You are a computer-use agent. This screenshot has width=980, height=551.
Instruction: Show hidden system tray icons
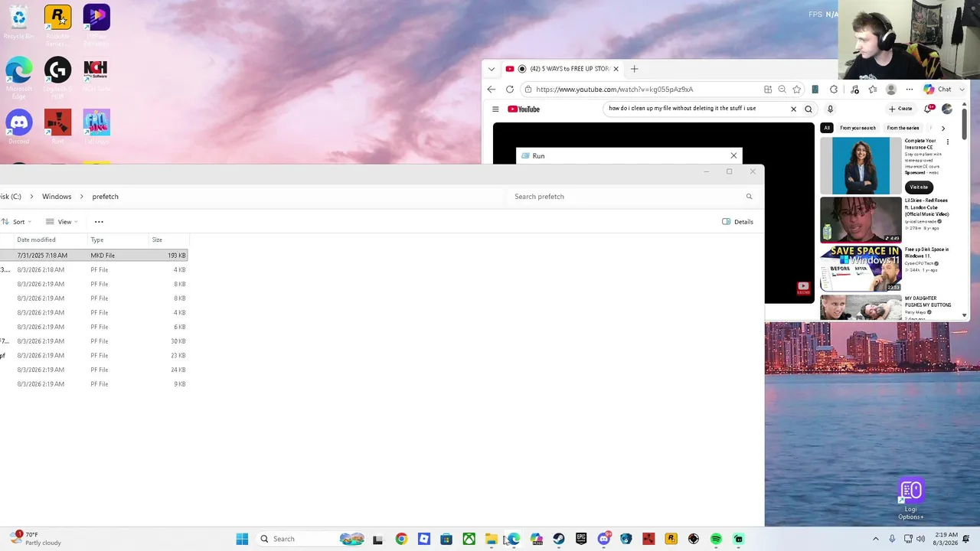876,539
